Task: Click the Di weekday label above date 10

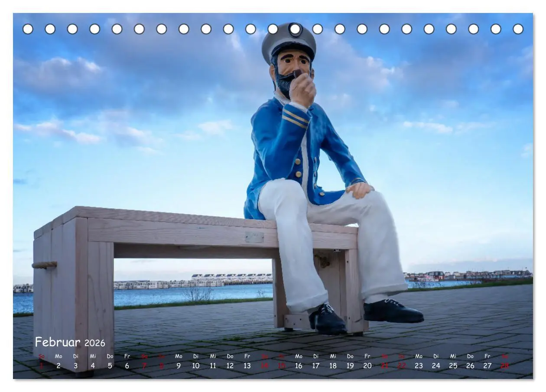Action: [x=196, y=356]
